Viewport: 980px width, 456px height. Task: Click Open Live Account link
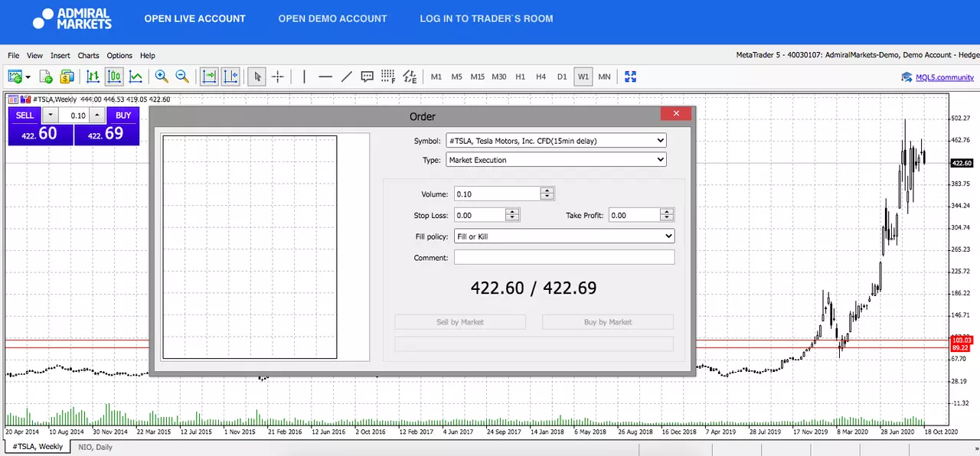[x=195, y=18]
